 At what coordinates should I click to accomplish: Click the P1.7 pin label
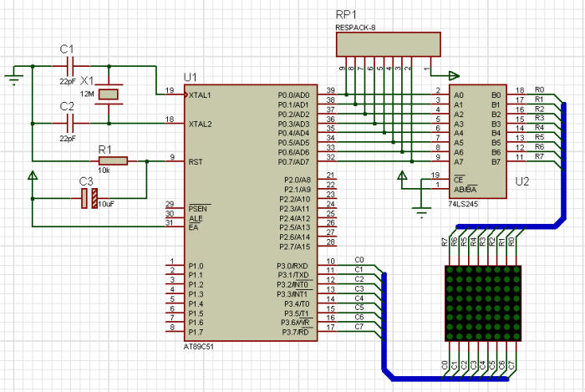[x=196, y=332]
